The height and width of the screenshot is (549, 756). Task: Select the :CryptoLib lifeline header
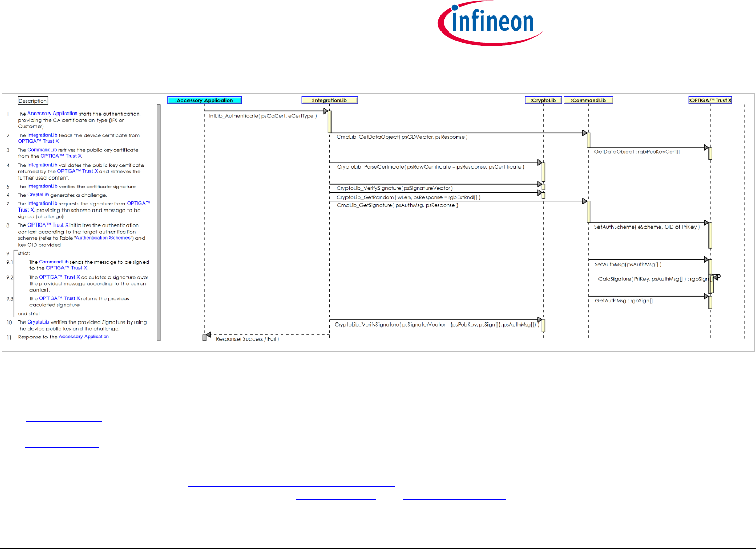[543, 100]
